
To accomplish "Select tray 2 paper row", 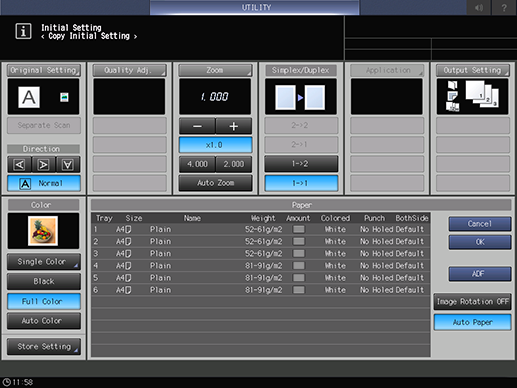I will coord(261,241).
